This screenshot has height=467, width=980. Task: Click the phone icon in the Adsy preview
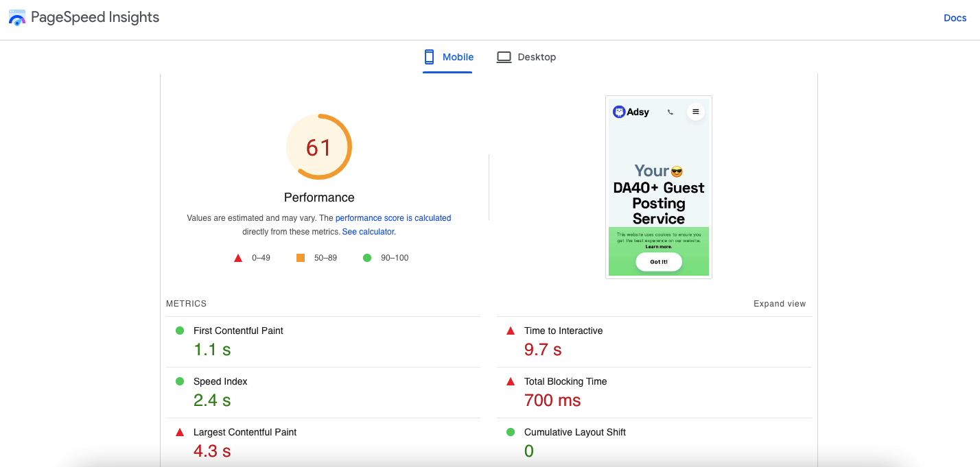tap(670, 112)
